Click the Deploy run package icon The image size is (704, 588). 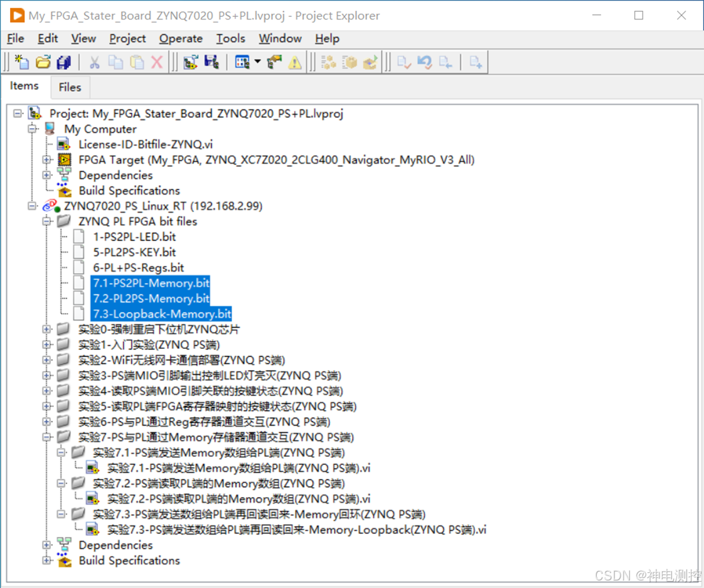(370, 62)
